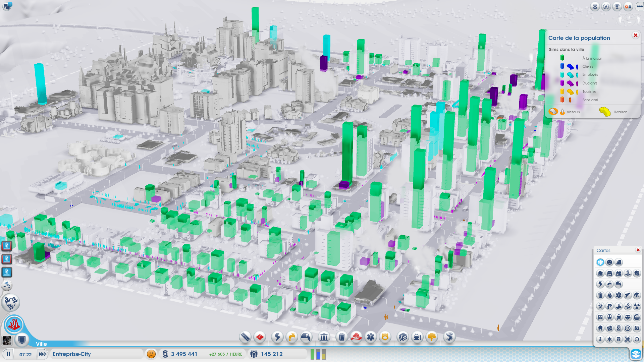The height and width of the screenshot is (362, 644).
Task: Open the Zones tool icon
Action: 260,337
